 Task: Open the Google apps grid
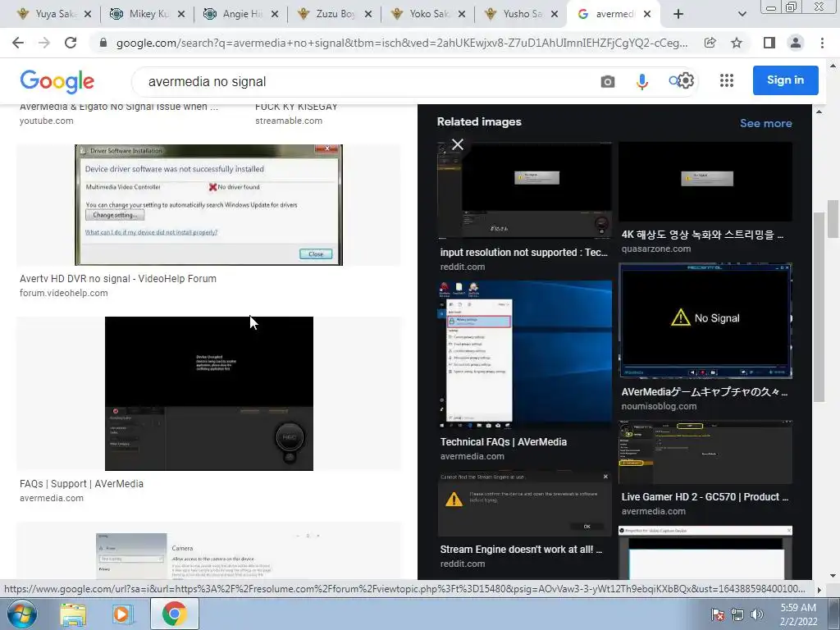[727, 81]
